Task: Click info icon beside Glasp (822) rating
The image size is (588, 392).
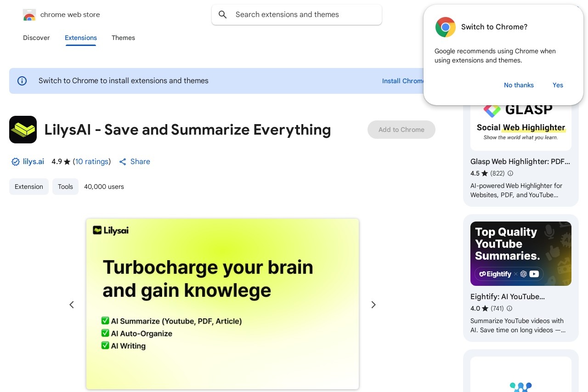Action: (510, 173)
